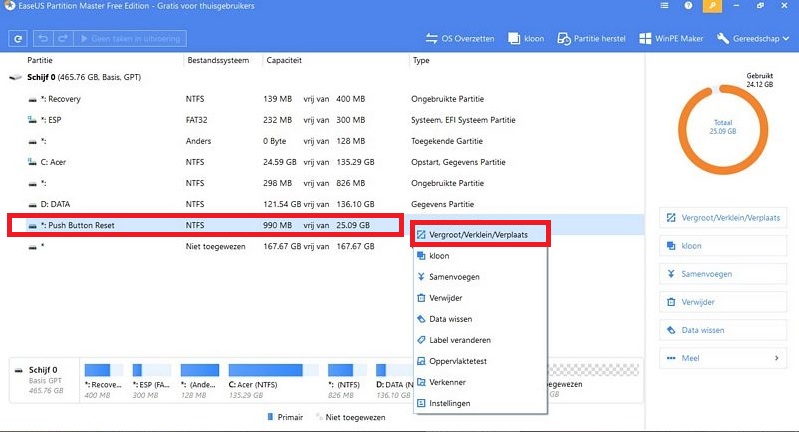Click the Partitie column header
Image resolution: width=799 pixels, height=432 pixels.
point(40,60)
